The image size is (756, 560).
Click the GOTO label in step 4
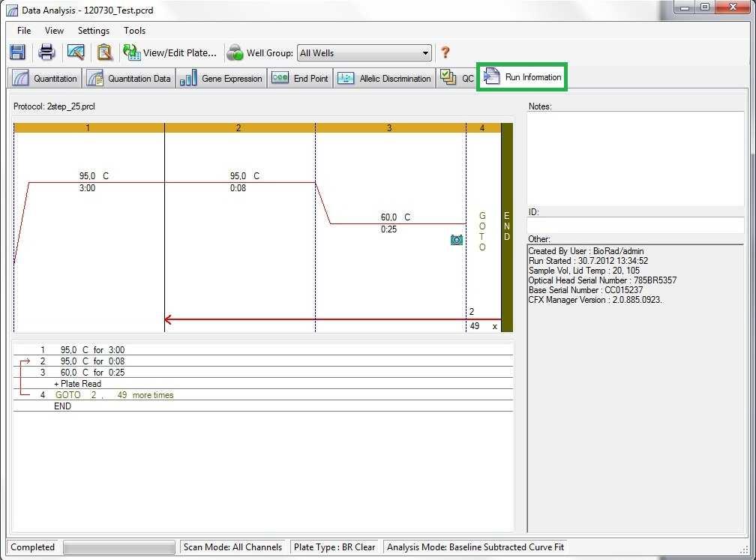click(482, 232)
